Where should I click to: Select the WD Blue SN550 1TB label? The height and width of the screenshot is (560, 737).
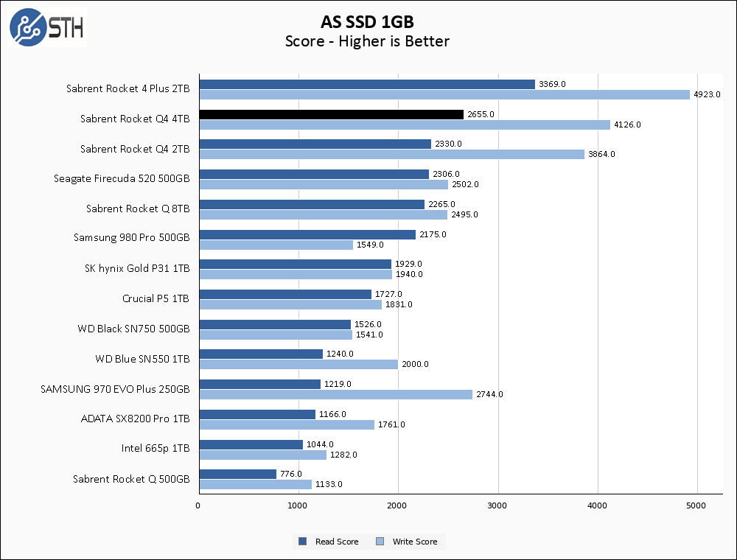[x=142, y=359]
